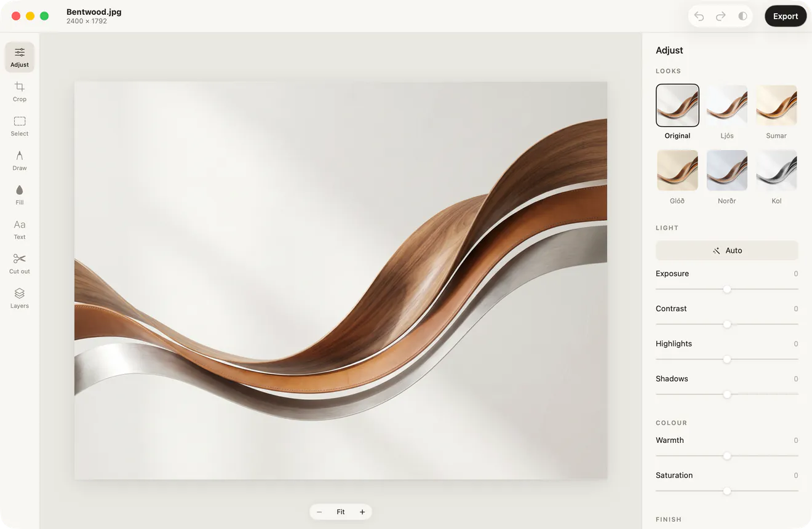Export the image
This screenshot has height=529, width=812.
786,17
